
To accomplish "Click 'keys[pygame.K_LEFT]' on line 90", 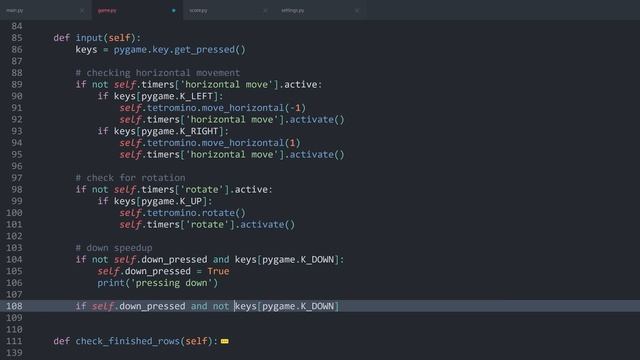I will click(x=166, y=96).
